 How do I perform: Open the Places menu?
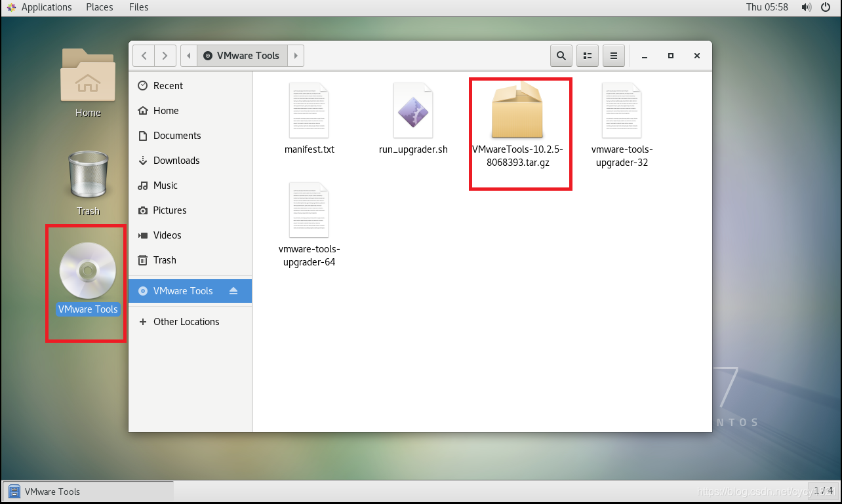(x=100, y=7)
